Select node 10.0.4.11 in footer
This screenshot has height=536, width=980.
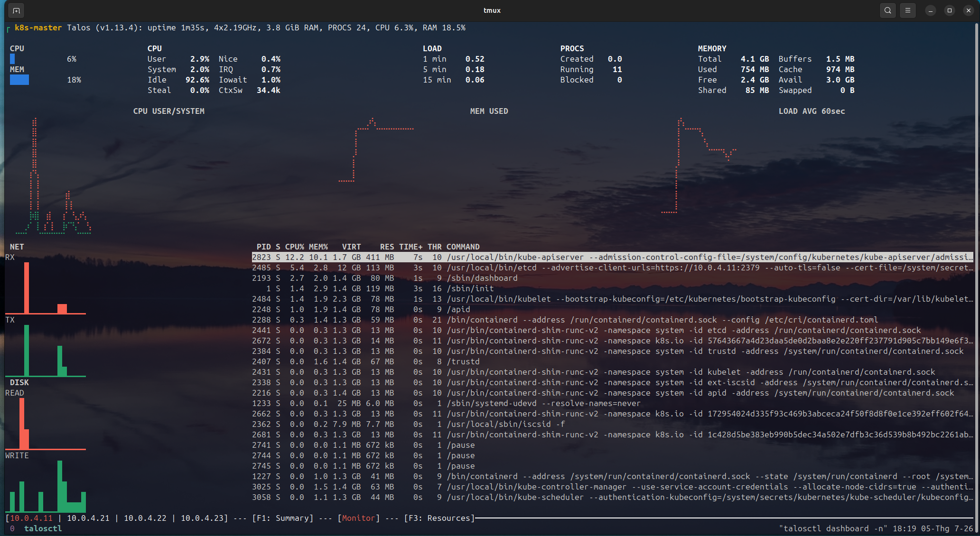[31, 518]
